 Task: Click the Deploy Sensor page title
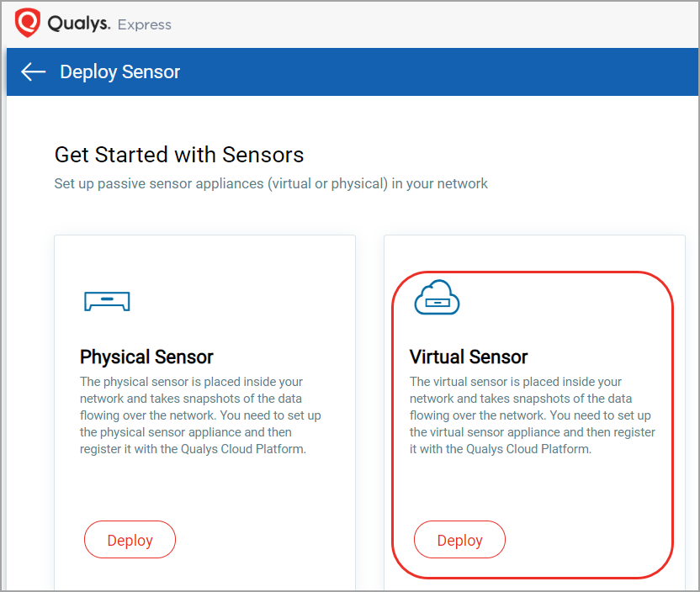coord(120,72)
